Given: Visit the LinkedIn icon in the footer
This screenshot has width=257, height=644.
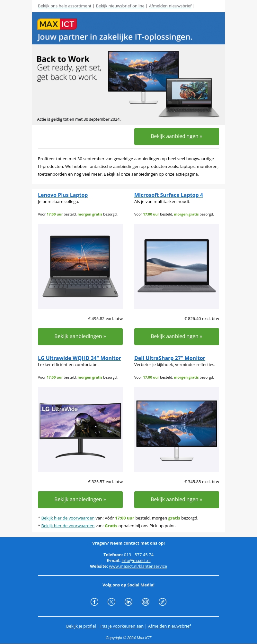Looking at the screenshot, I should click(128, 602).
